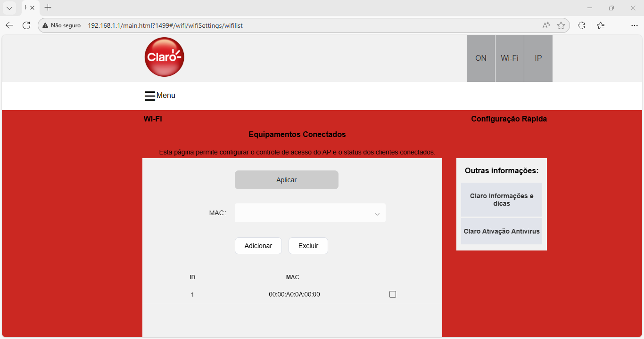Click the read aloud icon in address bar
Viewport: 644px width, 339px height.
click(546, 25)
